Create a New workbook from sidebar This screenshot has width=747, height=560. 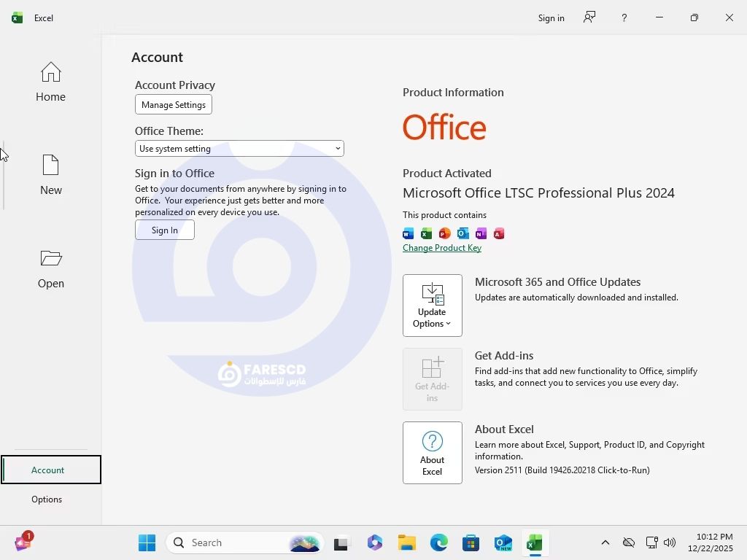coord(50,176)
